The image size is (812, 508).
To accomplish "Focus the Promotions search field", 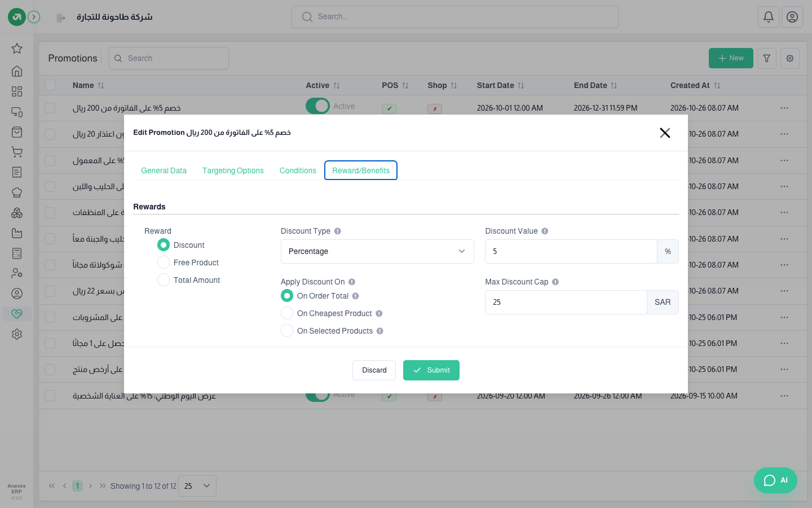I will [x=169, y=58].
